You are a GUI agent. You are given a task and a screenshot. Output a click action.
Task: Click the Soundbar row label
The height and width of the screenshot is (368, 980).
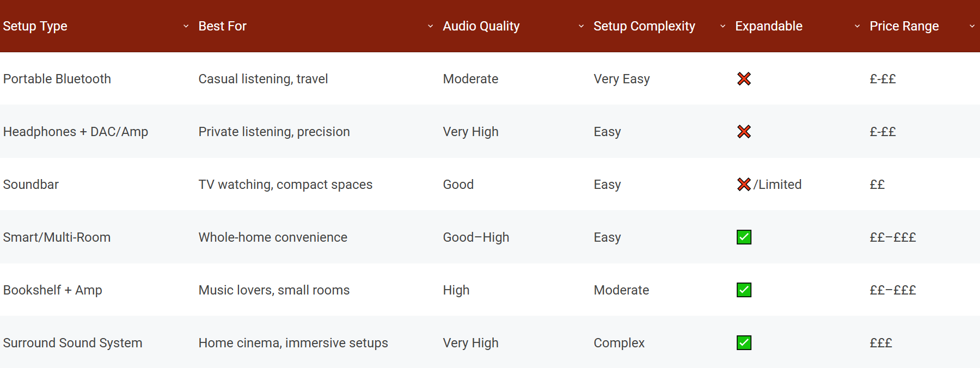tap(31, 184)
